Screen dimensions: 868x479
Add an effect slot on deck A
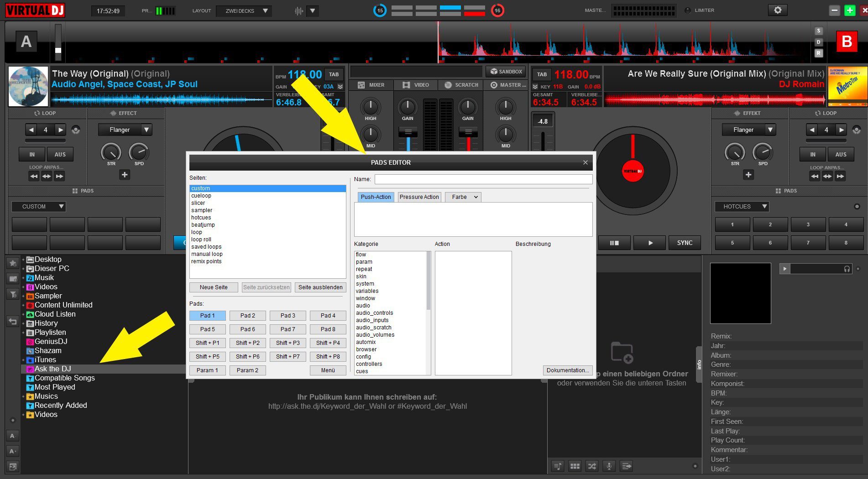(125, 175)
